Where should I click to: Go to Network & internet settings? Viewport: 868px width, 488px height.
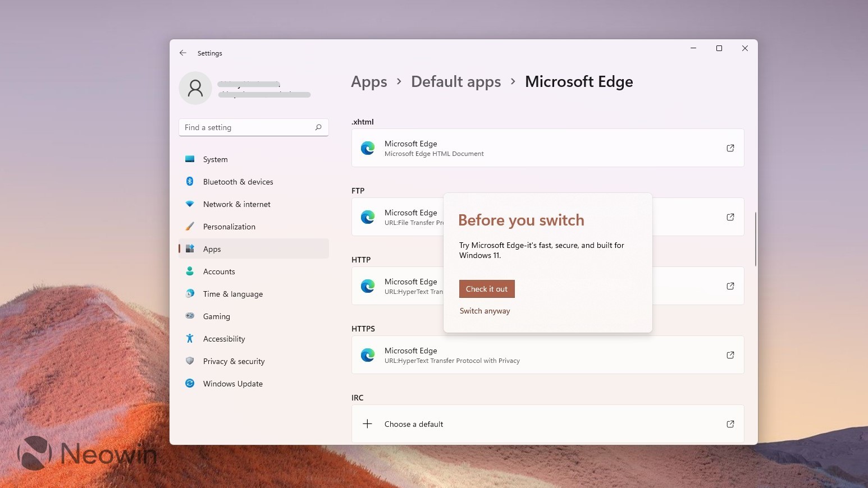point(254,204)
